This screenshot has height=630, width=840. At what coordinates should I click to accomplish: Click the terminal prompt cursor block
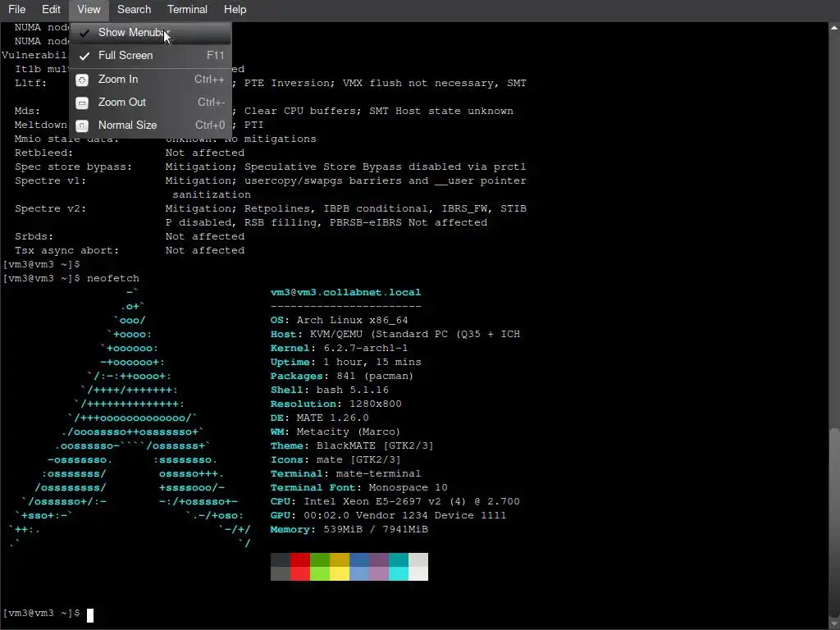pos(90,615)
